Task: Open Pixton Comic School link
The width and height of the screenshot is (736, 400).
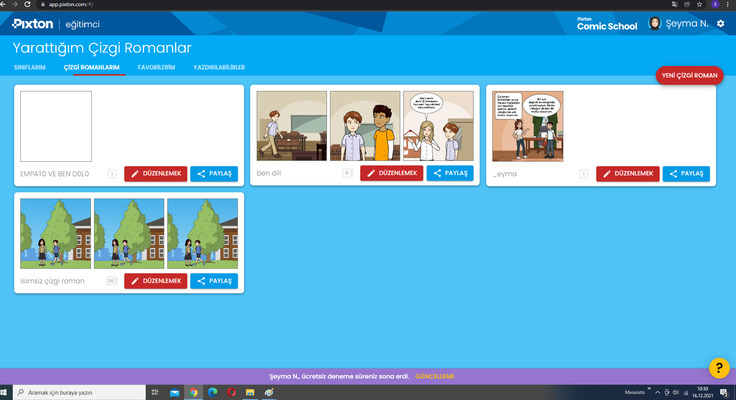Action: point(606,24)
